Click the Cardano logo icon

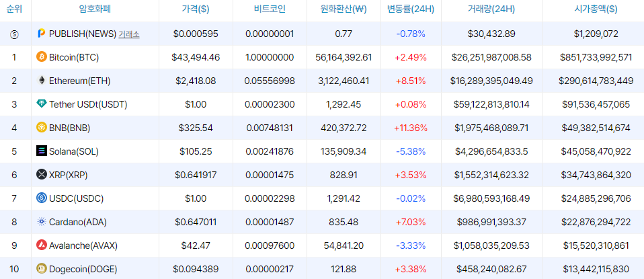(42, 222)
